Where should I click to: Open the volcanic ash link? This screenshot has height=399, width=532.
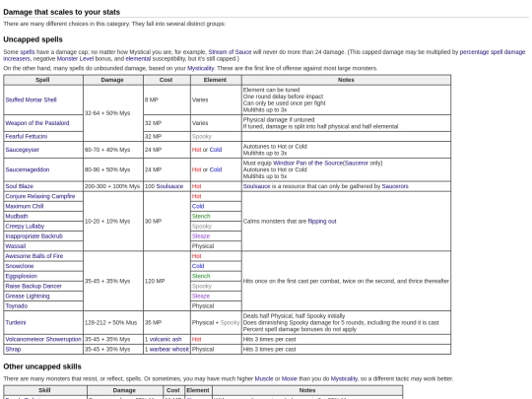point(166,339)
